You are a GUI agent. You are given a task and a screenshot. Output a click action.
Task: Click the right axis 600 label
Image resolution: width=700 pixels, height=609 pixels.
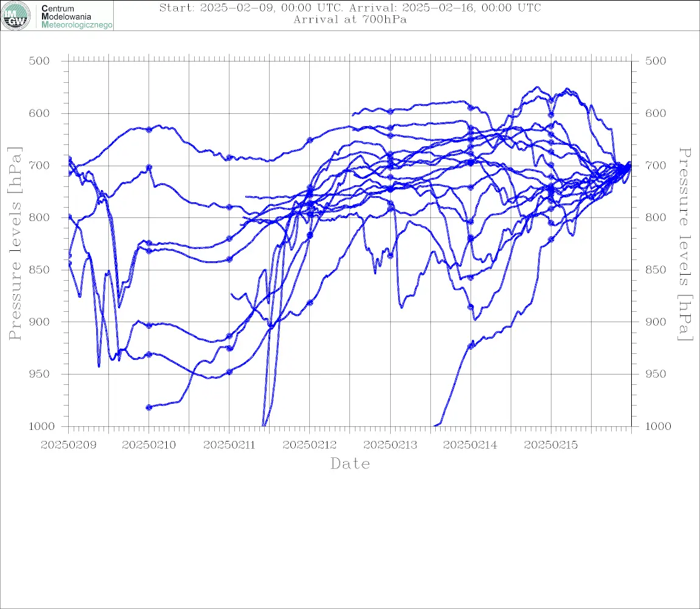[656, 113]
